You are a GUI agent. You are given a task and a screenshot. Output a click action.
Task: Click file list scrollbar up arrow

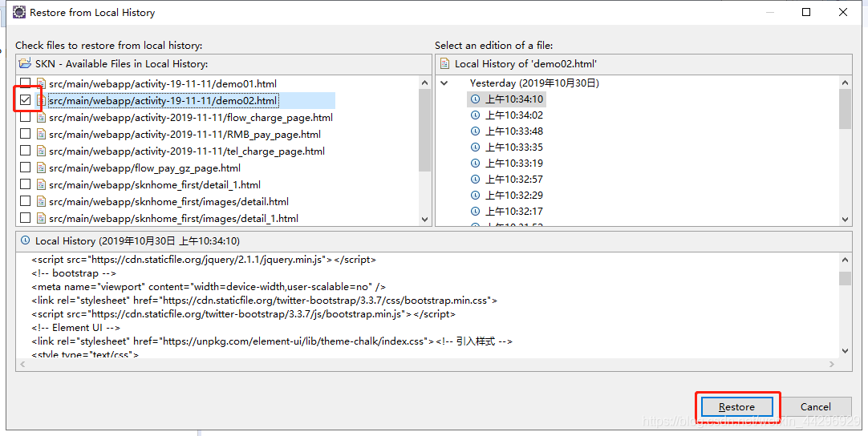pos(424,83)
